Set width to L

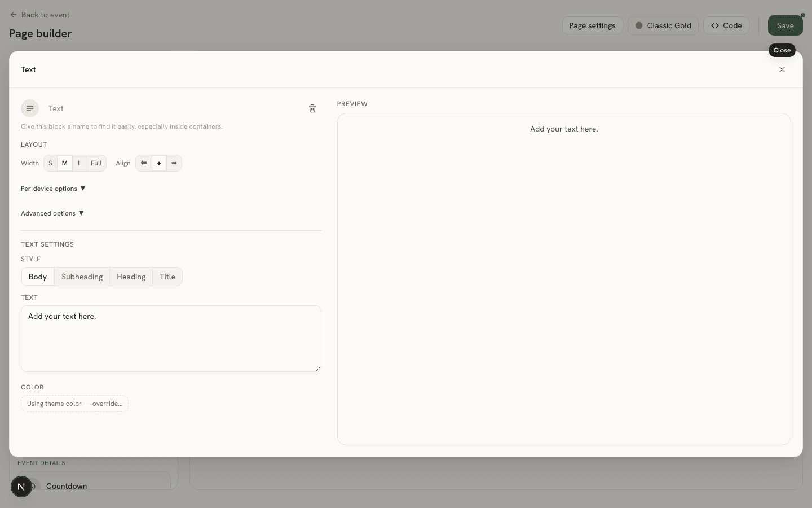(80, 163)
